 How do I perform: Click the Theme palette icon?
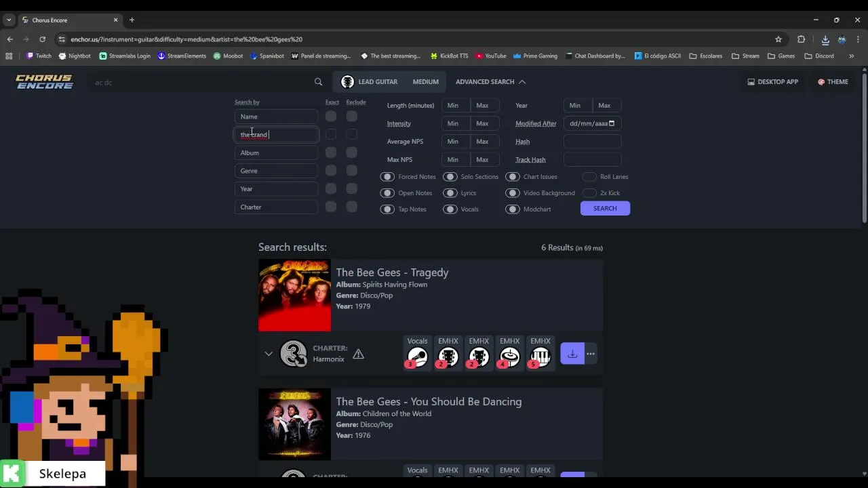(x=821, y=82)
